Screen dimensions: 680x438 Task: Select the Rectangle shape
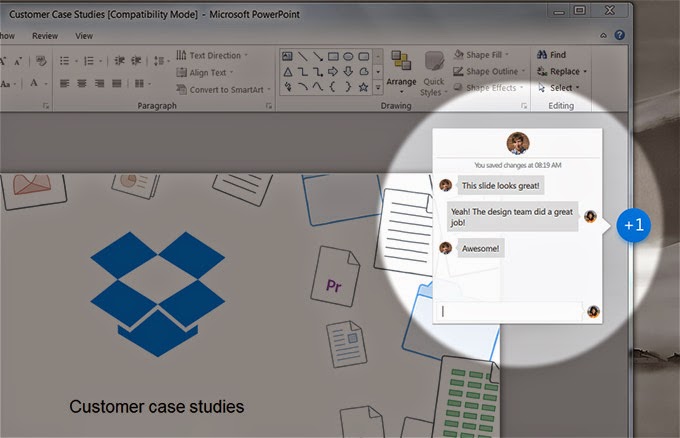(333, 56)
